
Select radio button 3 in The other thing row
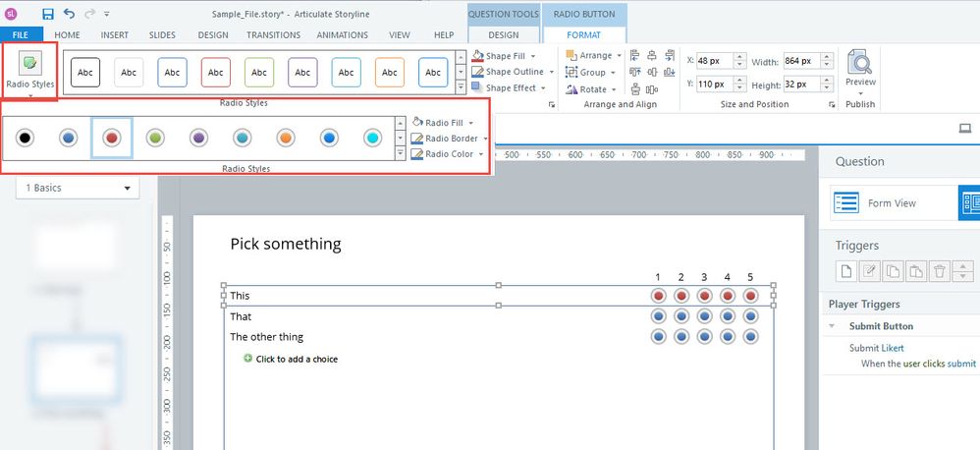704,337
